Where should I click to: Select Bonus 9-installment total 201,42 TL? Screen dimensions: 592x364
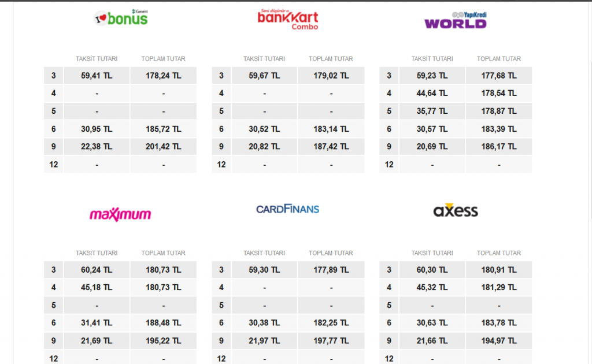[163, 147]
